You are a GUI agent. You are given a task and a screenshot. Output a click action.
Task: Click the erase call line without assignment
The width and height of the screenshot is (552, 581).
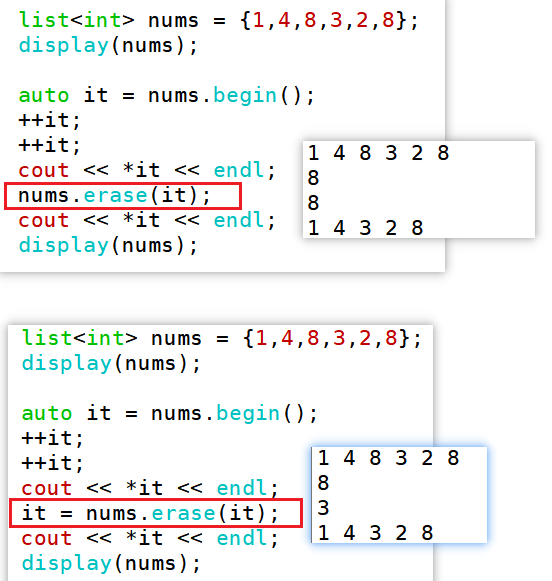(x=114, y=195)
